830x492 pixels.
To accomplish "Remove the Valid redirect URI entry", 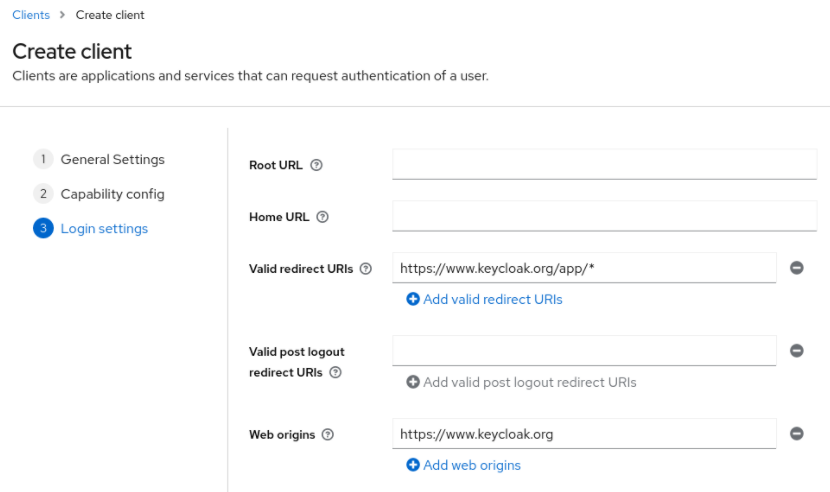I will (797, 268).
